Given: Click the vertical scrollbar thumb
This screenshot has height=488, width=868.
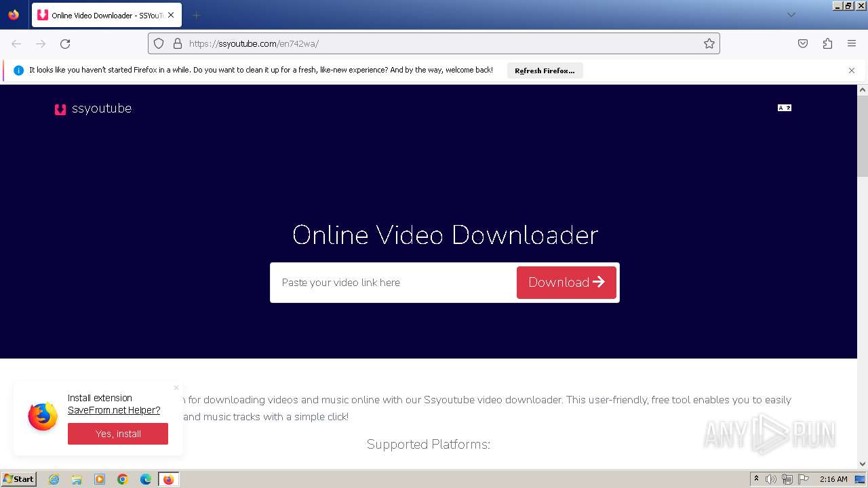Looking at the screenshot, I should coord(863,136).
